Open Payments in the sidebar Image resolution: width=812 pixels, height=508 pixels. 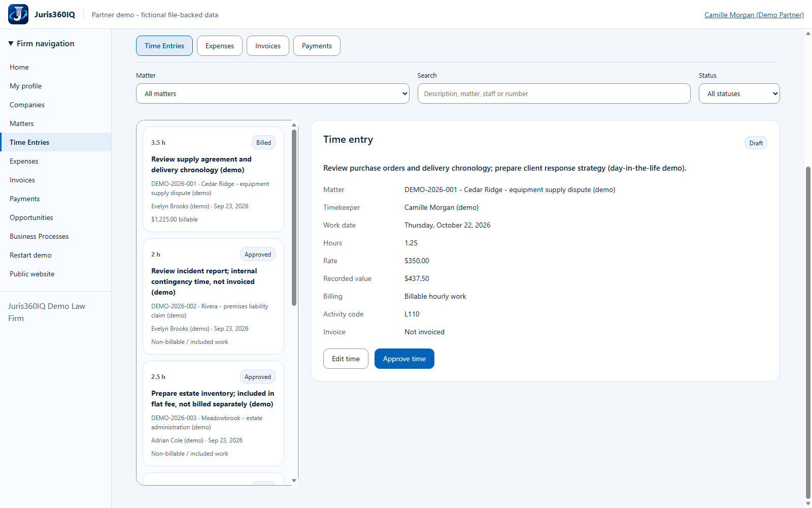point(56,199)
